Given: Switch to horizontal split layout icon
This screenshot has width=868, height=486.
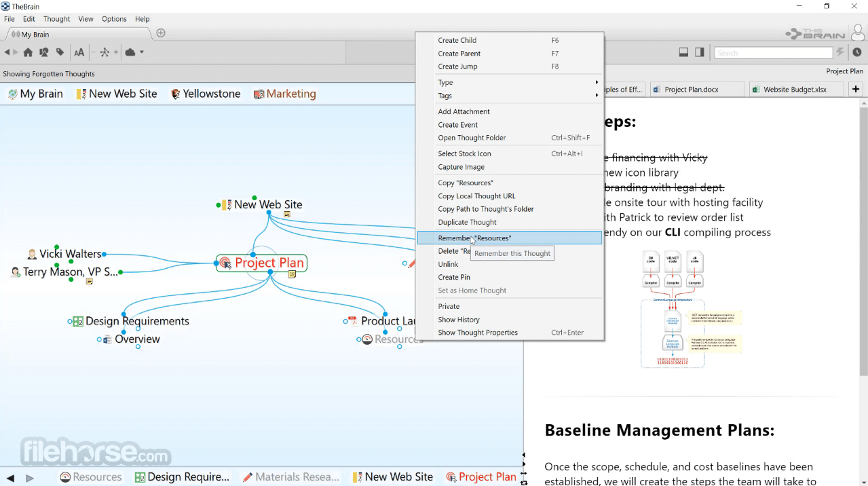Looking at the screenshot, I should [684, 52].
